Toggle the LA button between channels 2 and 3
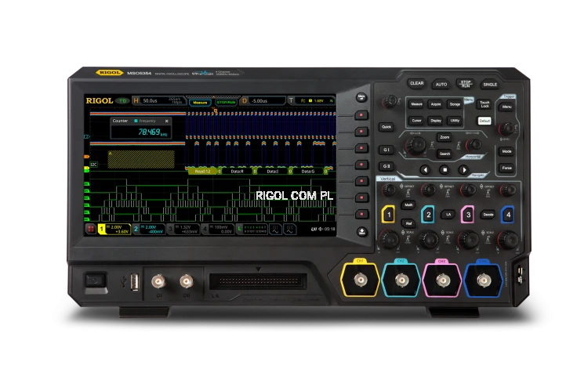 (x=448, y=215)
